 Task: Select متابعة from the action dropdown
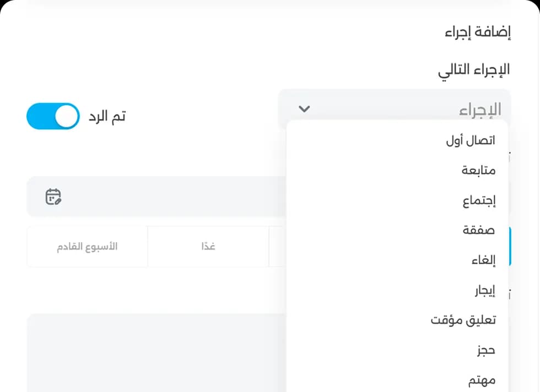tap(478, 170)
